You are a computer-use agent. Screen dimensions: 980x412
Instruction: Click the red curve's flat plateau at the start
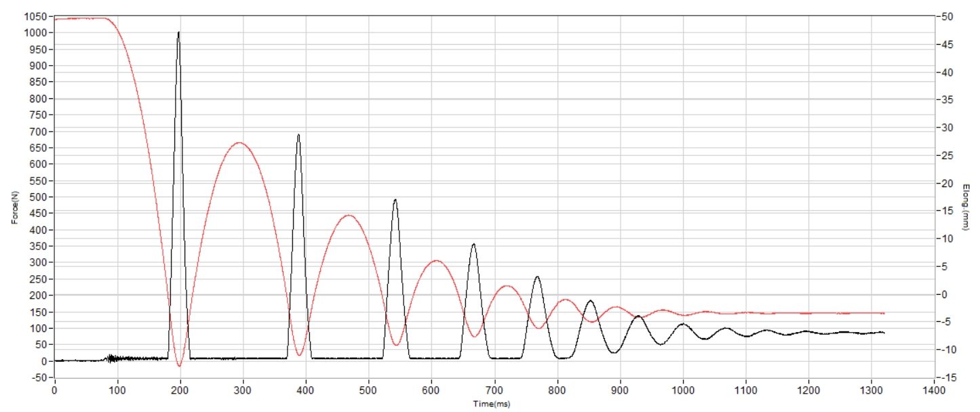point(81,18)
